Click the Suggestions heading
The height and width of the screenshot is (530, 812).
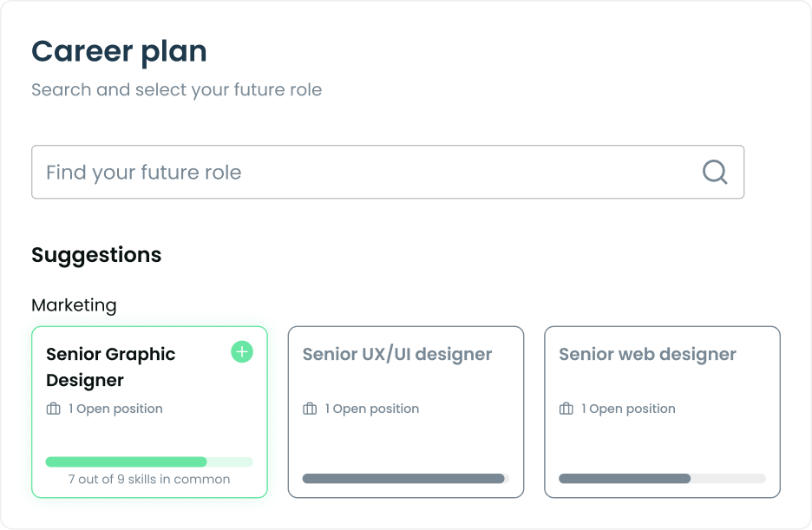(x=96, y=255)
